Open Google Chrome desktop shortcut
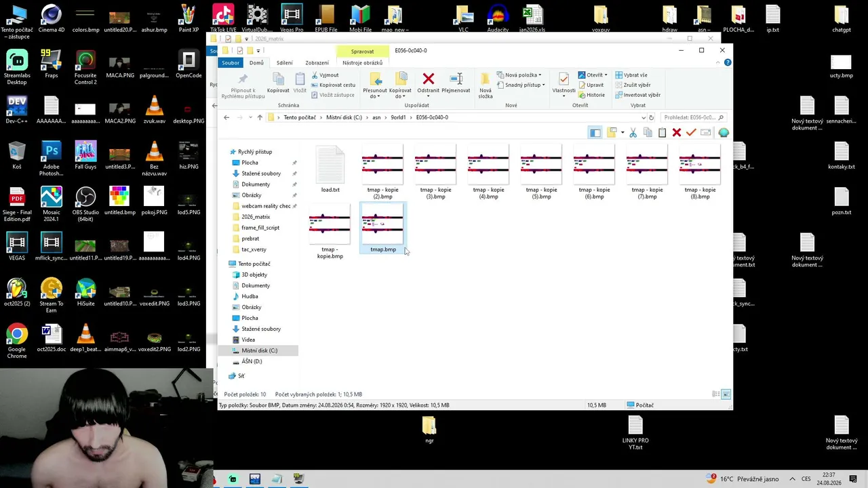This screenshot has height=488, width=868. coord(17,342)
